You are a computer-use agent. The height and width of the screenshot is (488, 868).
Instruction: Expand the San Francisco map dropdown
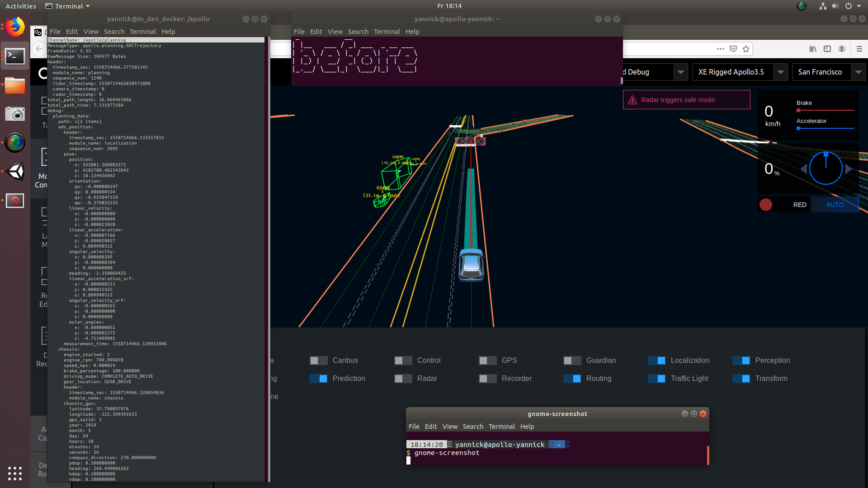pyautogui.click(x=858, y=72)
